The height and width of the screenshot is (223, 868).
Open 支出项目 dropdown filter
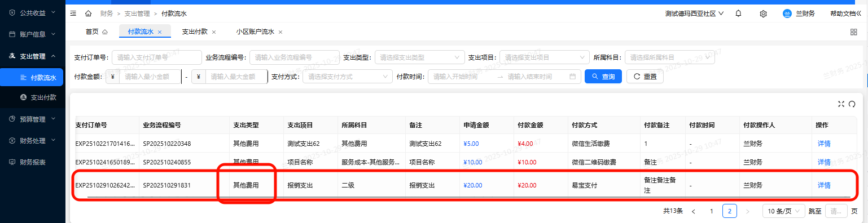(x=545, y=57)
